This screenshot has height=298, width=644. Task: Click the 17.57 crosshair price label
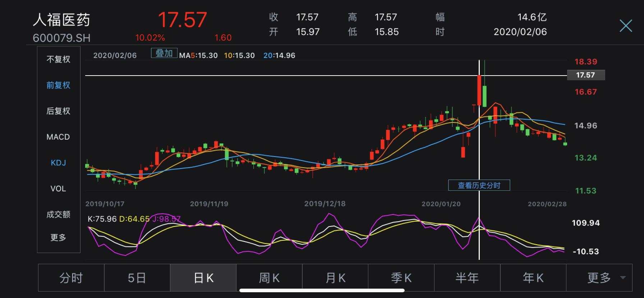coord(586,75)
